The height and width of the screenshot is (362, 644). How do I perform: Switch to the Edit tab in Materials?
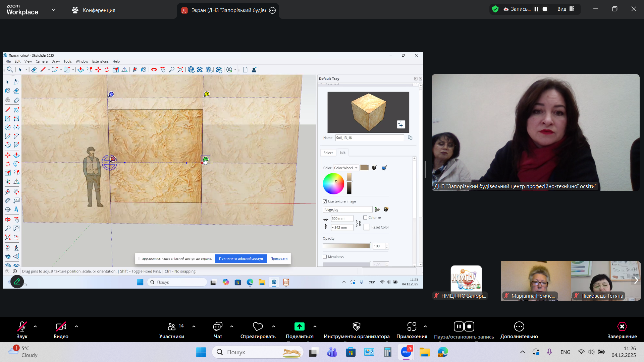point(342,153)
